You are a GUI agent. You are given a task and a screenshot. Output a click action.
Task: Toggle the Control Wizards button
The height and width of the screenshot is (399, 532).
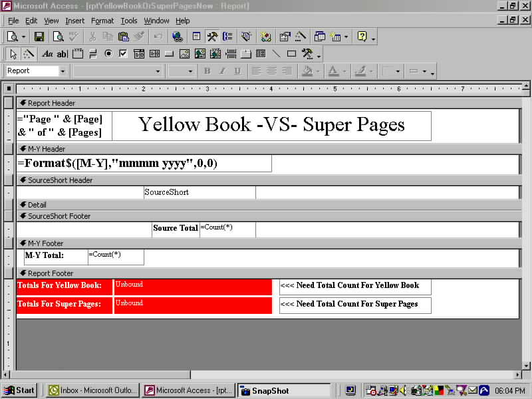(x=29, y=54)
